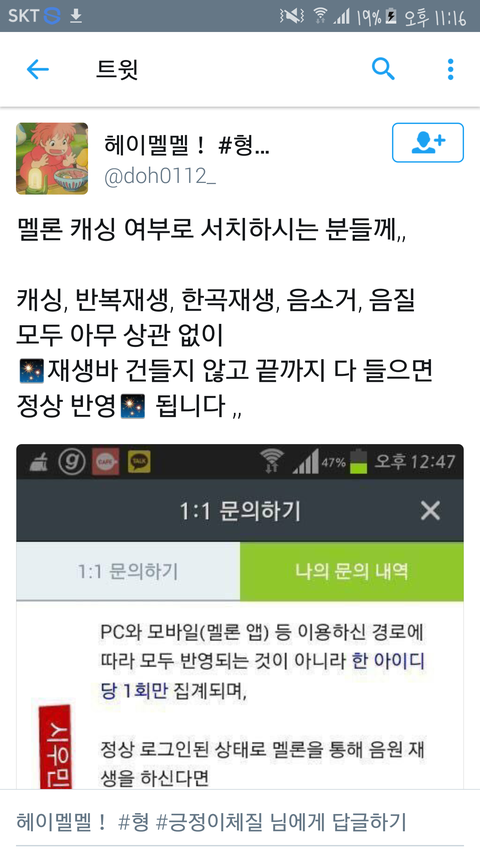Select the 나의 문의 내역 tab
The height and width of the screenshot is (853, 480).
click(x=352, y=571)
